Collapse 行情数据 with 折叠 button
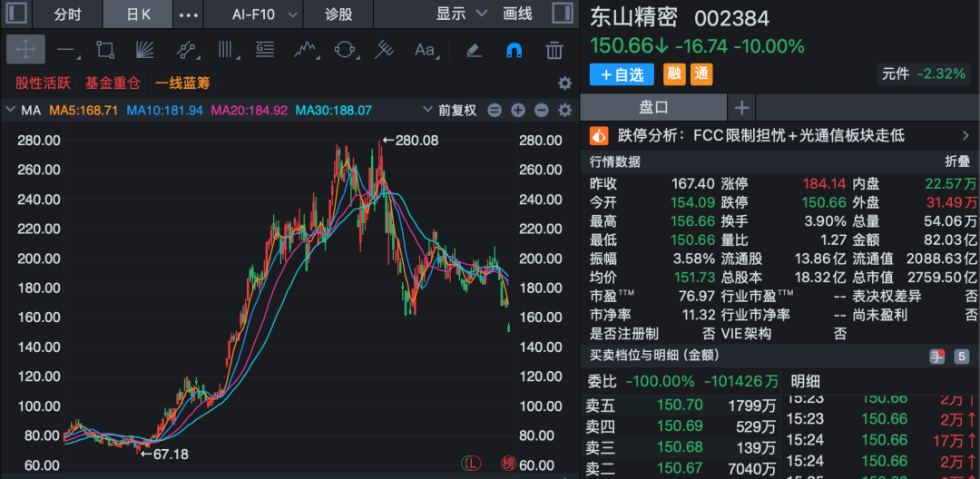Image resolution: width=980 pixels, height=479 pixels. click(956, 161)
